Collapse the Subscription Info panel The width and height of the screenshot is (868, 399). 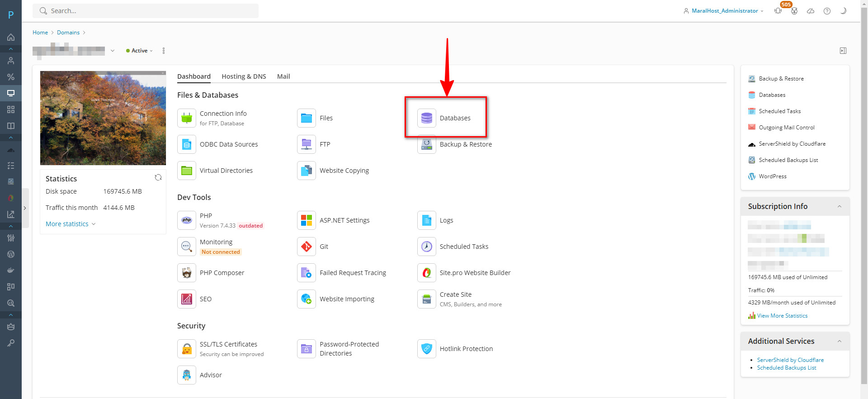(x=840, y=206)
